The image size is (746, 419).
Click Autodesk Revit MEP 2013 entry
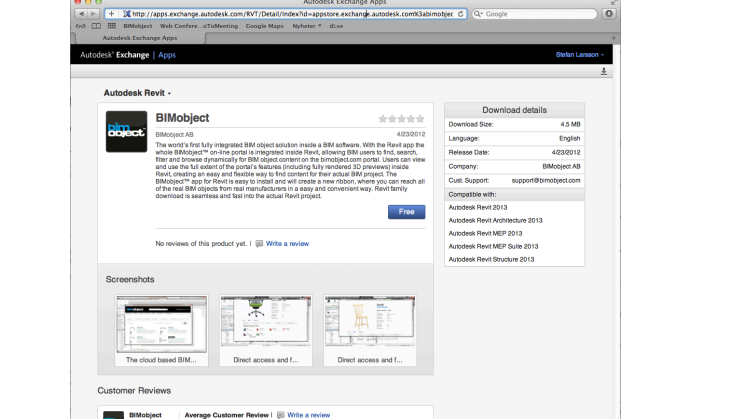485,234
